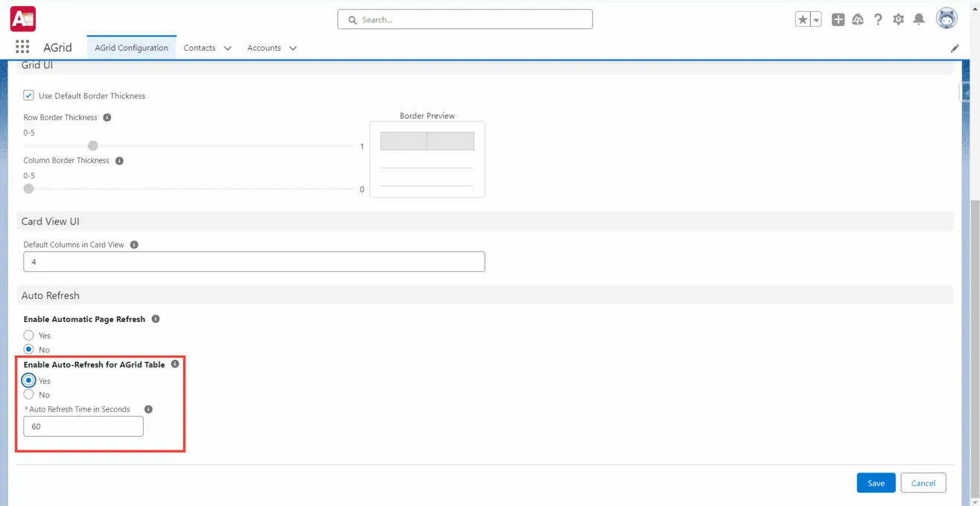Switch to the AGrid Configuration tab

pyautogui.click(x=131, y=47)
